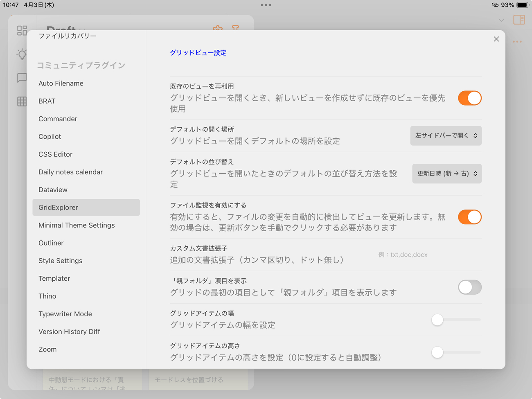Toggle the right sidebar panel icon
Image resolution: width=532 pixels, height=399 pixels.
click(519, 20)
